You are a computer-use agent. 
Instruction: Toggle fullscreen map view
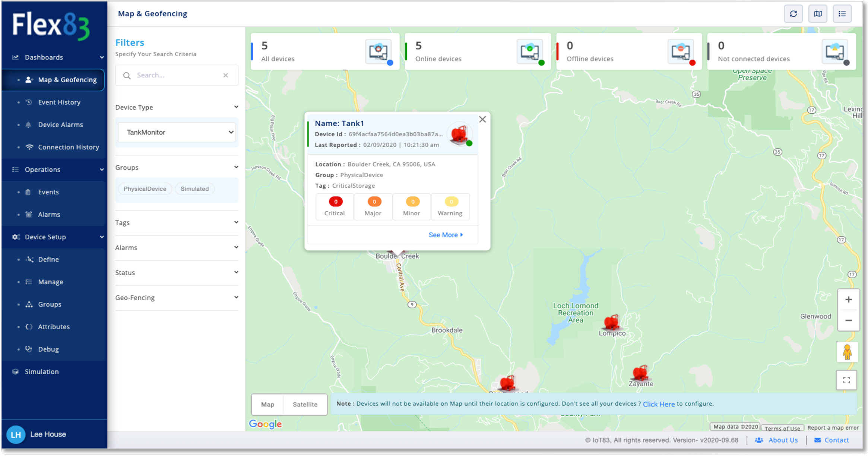[846, 380]
